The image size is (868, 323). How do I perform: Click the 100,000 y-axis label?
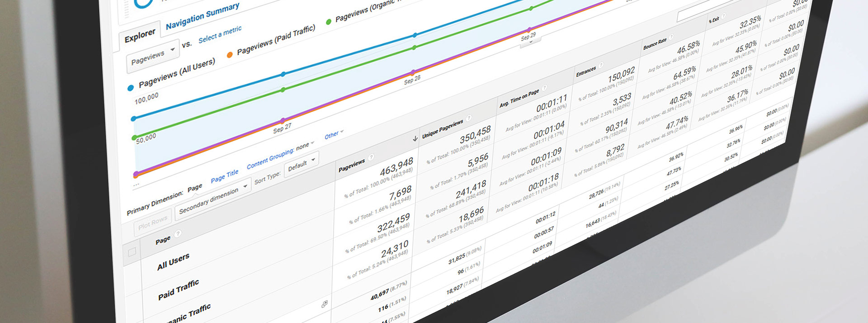tap(146, 98)
